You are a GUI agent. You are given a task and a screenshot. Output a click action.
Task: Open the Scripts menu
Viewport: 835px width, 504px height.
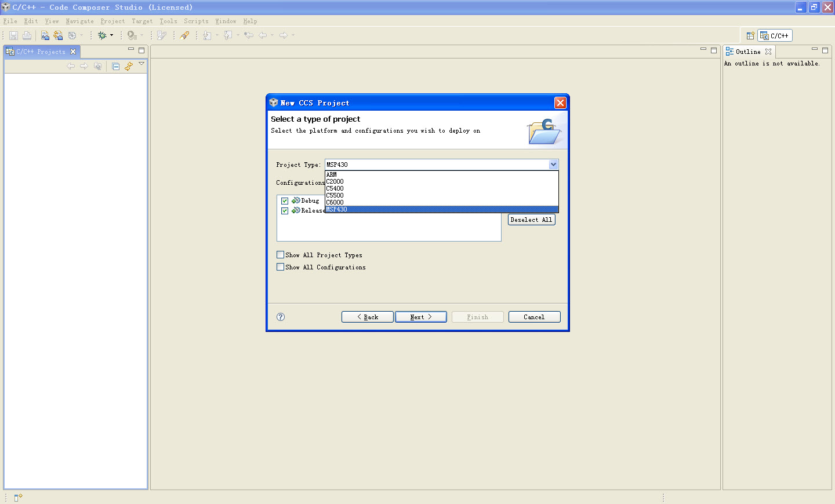[x=196, y=21]
